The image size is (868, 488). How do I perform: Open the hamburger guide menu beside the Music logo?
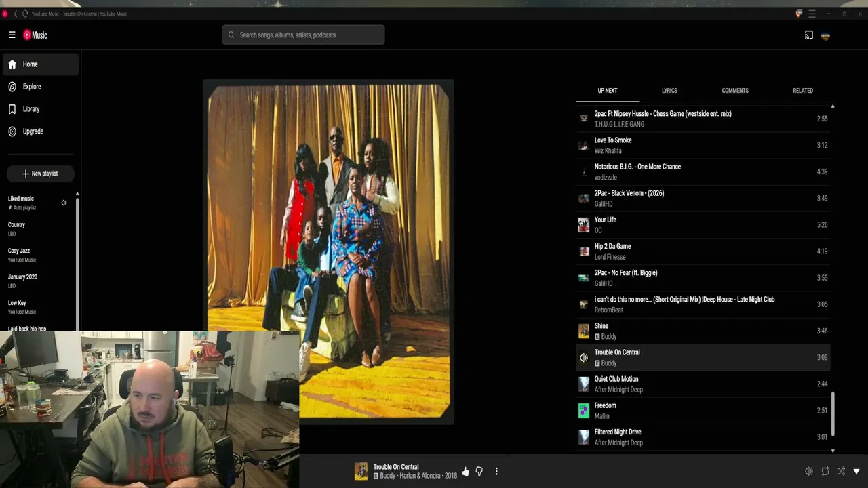[12, 35]
